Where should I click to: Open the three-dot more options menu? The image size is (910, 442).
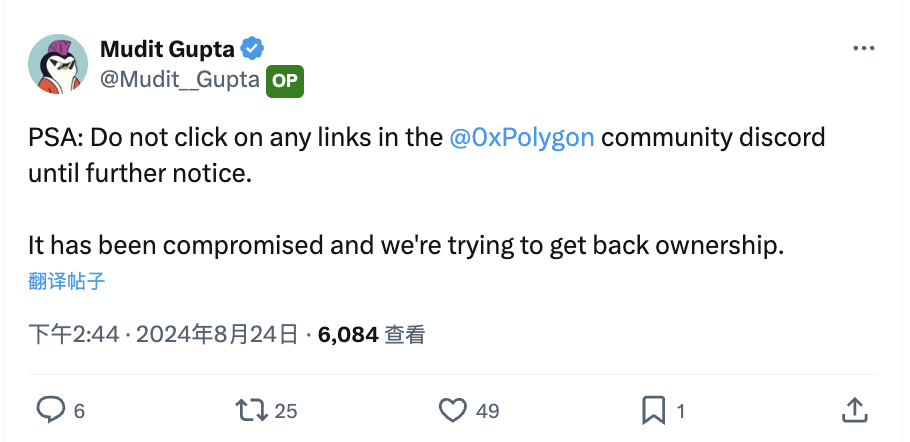click(x=862, y=49)
